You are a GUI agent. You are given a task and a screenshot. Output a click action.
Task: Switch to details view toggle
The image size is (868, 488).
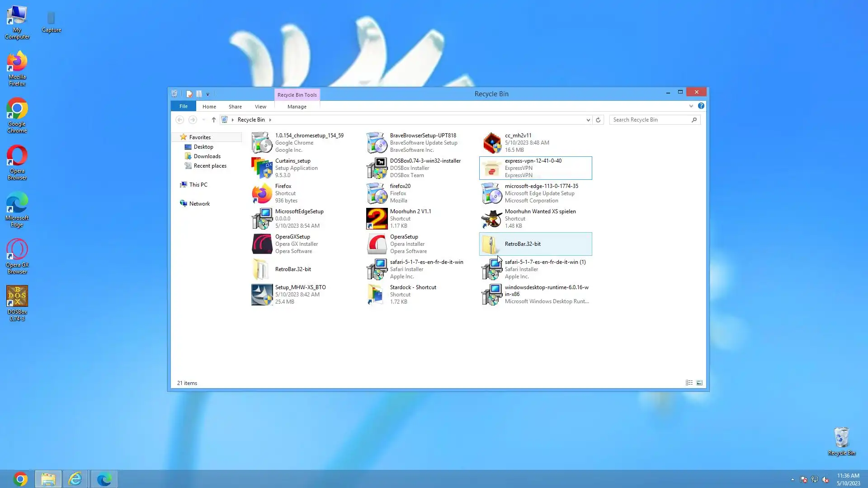(689, 383)
